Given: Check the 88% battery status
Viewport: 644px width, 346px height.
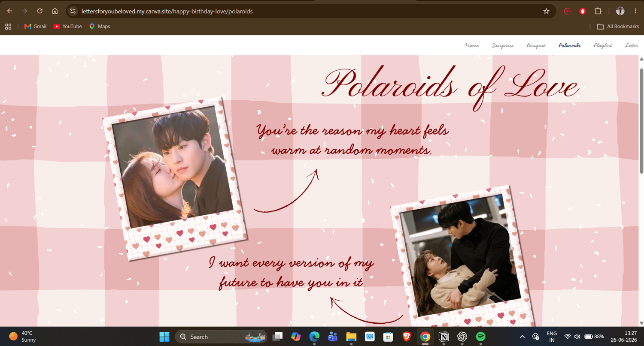Looking at the screenshot, I should coord(594,337).
